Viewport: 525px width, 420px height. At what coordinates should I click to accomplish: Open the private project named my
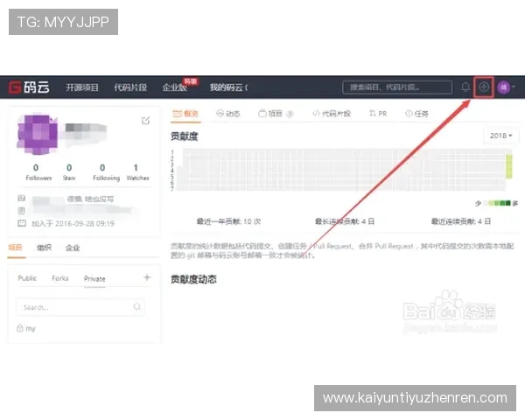(31, 329)
